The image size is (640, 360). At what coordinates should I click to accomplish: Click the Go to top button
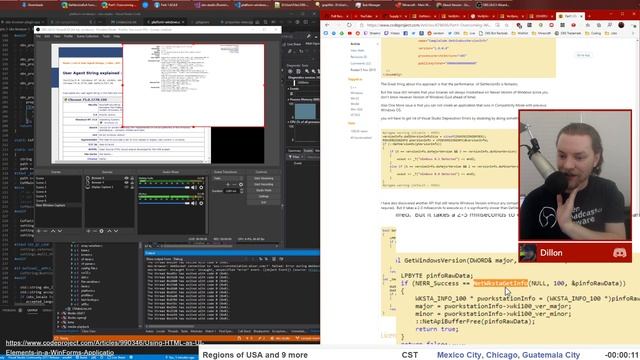pyautogui.click(x=584, y=55)
